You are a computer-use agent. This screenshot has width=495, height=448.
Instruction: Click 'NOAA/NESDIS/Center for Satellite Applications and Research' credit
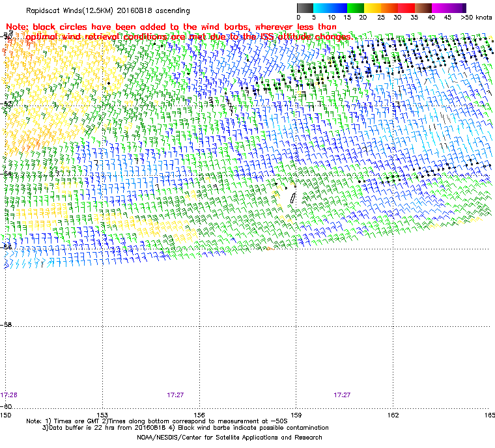click(229, 438)
